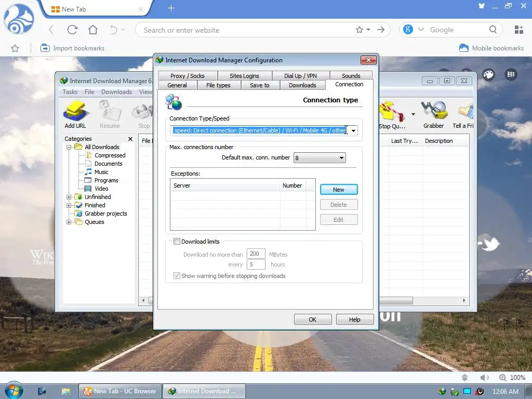The height and width of the screenshot is (399, 532).
Task: Expand the Queues category
Action: coord(69,222)
